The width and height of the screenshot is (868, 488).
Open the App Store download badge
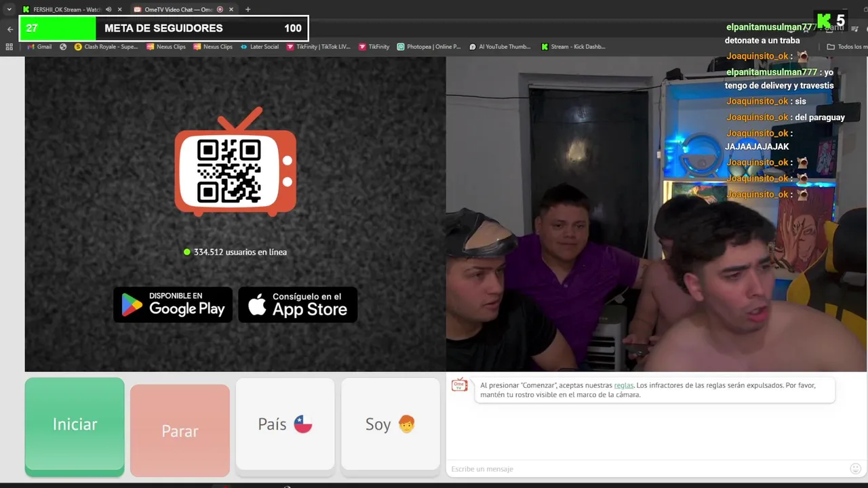[298, 305]
